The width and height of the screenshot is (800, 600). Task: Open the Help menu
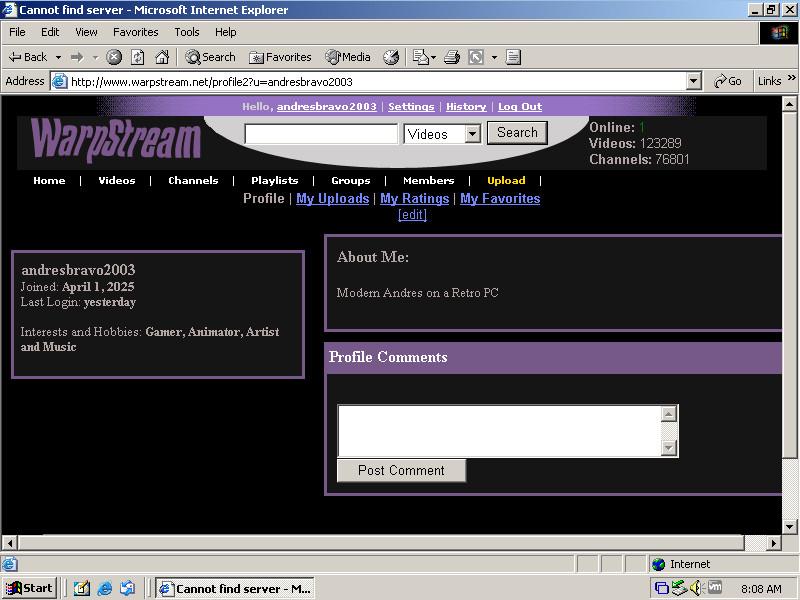point(226,32)
